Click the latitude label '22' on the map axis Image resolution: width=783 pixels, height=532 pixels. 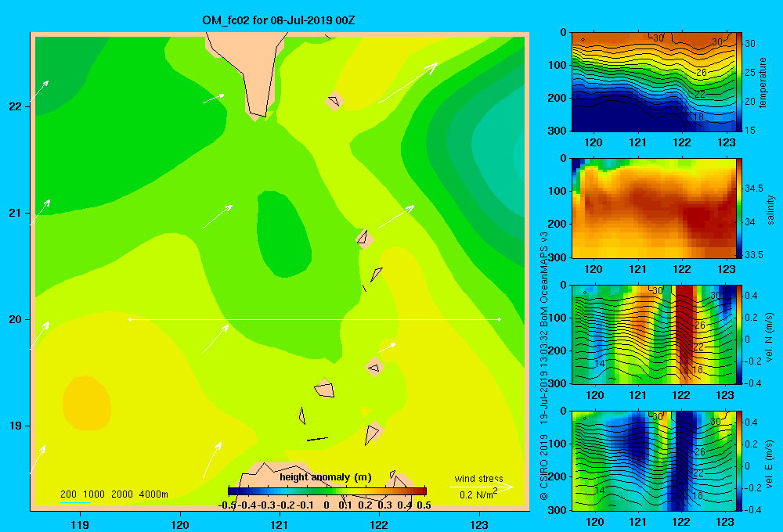[15, 106]
